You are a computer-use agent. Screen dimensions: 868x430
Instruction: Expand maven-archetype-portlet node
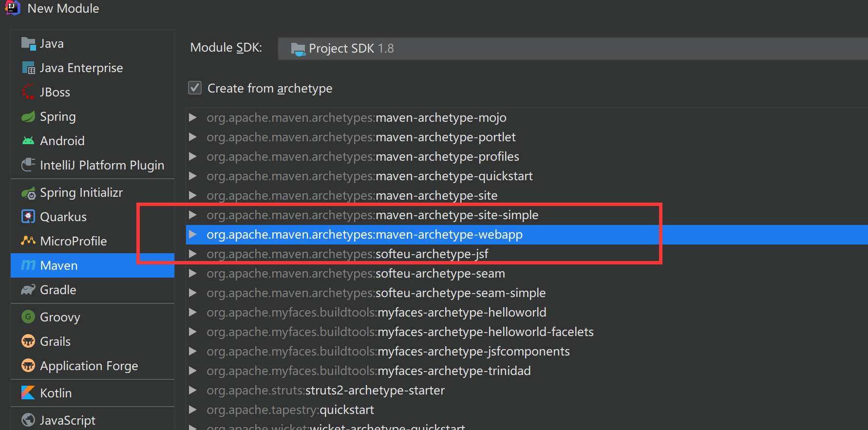193,137
